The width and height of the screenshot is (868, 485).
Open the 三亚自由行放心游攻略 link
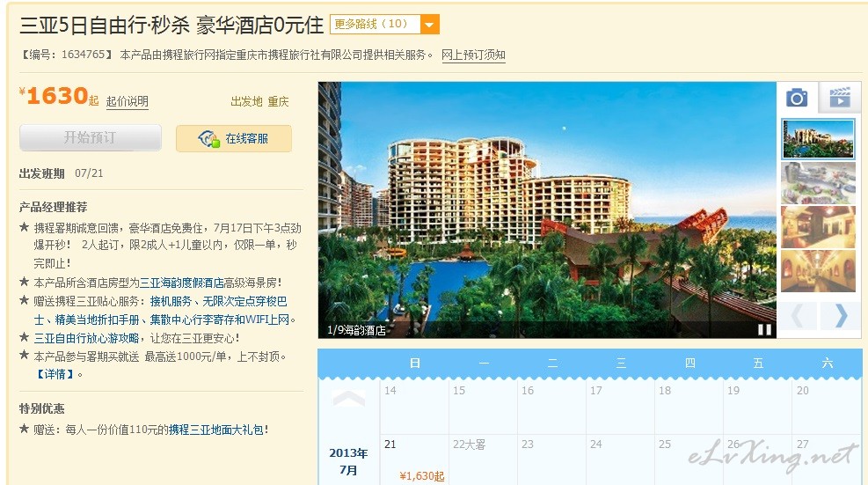tap(86, 337)
